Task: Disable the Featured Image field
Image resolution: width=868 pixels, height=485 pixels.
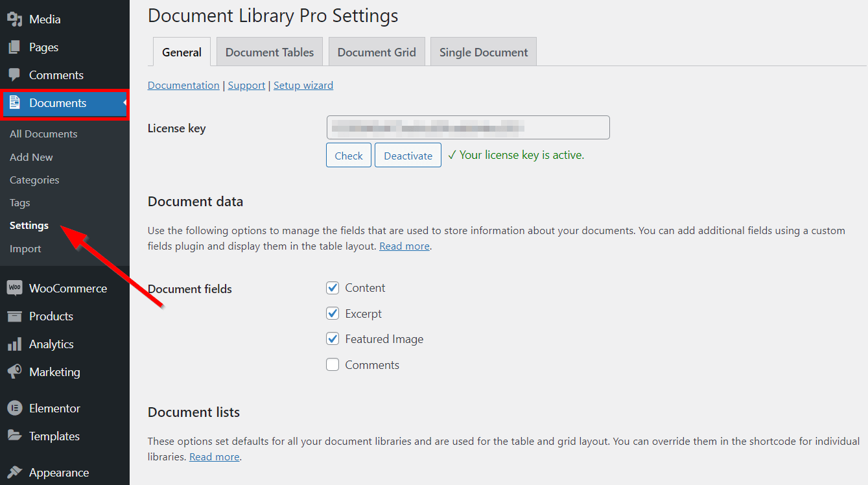Action: 333,338
